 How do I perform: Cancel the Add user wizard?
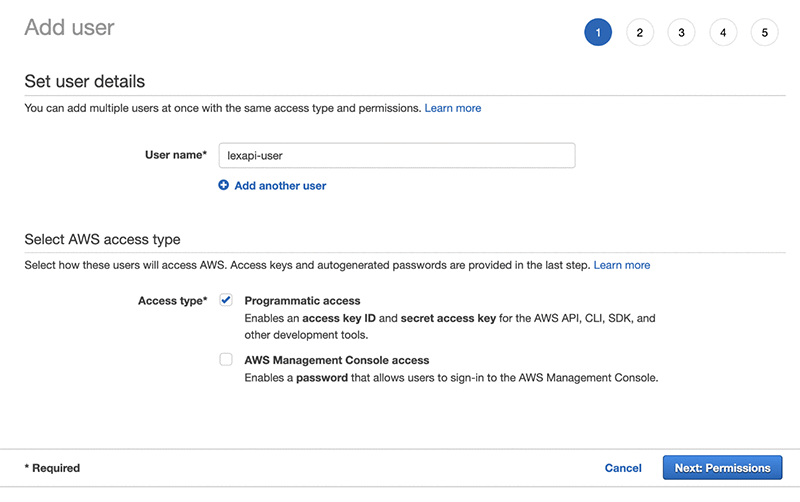[x=623, y=468]
